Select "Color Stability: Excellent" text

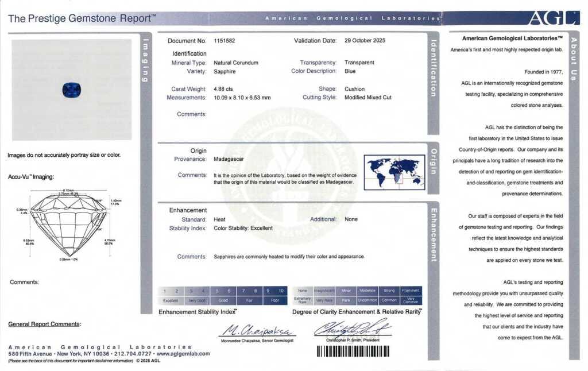click(x=243, y=228)
